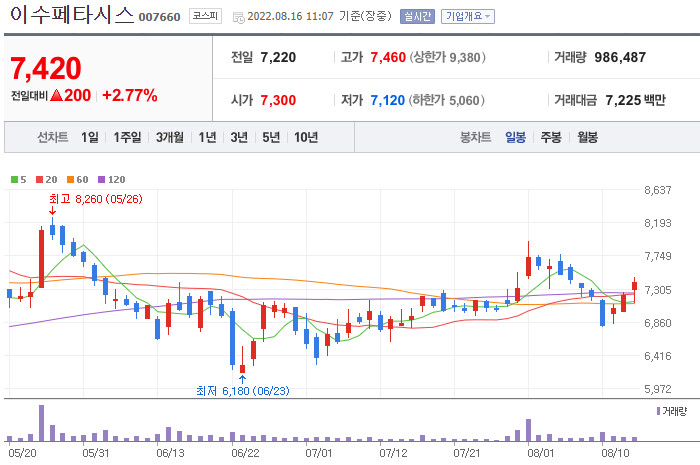Click the 전일 value 7,220

[x=278, y=58]
